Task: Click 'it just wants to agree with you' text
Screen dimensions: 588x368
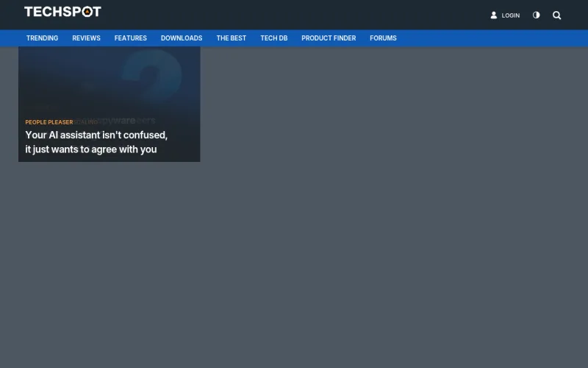Action: point(91,149)
